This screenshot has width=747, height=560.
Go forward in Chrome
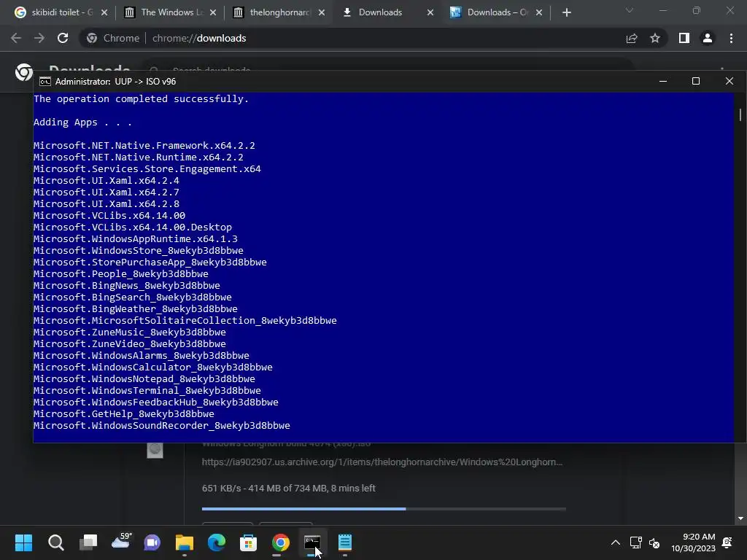coord(39,38)
